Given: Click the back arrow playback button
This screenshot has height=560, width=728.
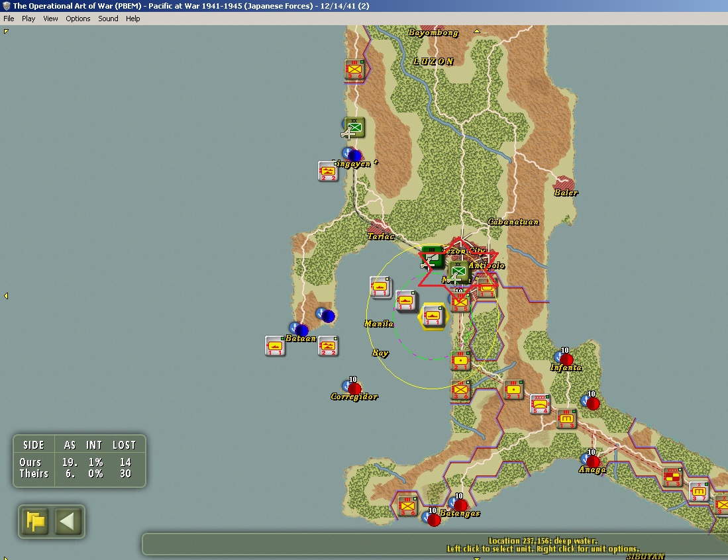Looking at the screenshot, I should coord(68,521).
